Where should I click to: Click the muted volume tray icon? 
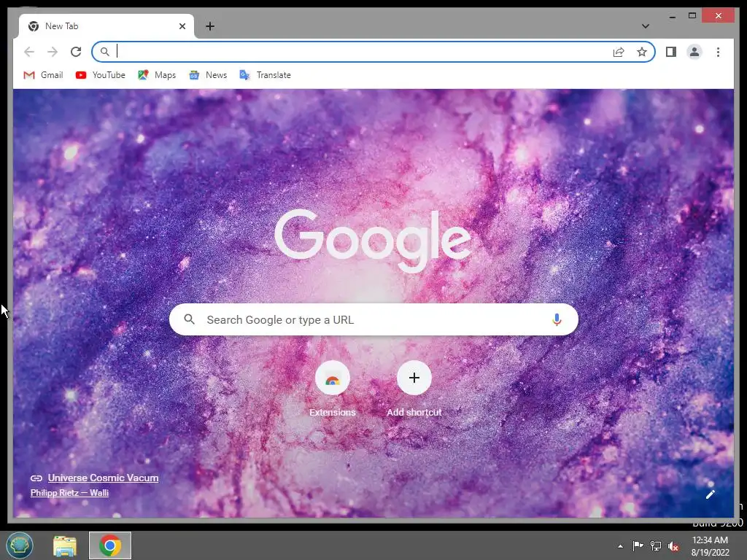[x=673, y=547]
